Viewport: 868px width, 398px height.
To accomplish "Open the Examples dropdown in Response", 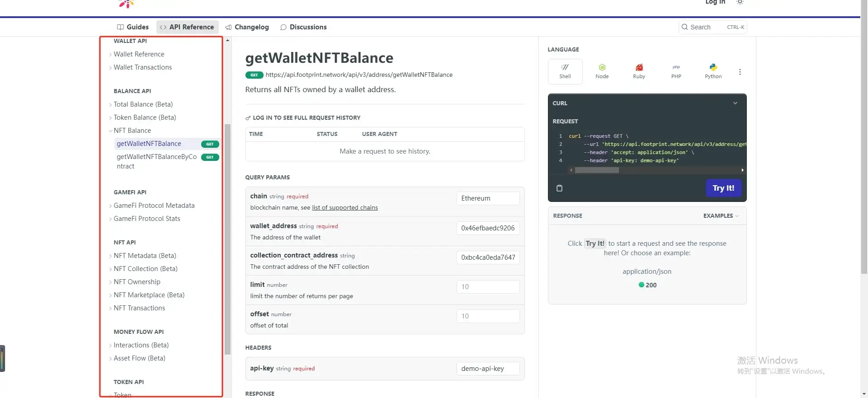I will pyautogui.click(x=721, y=216).
